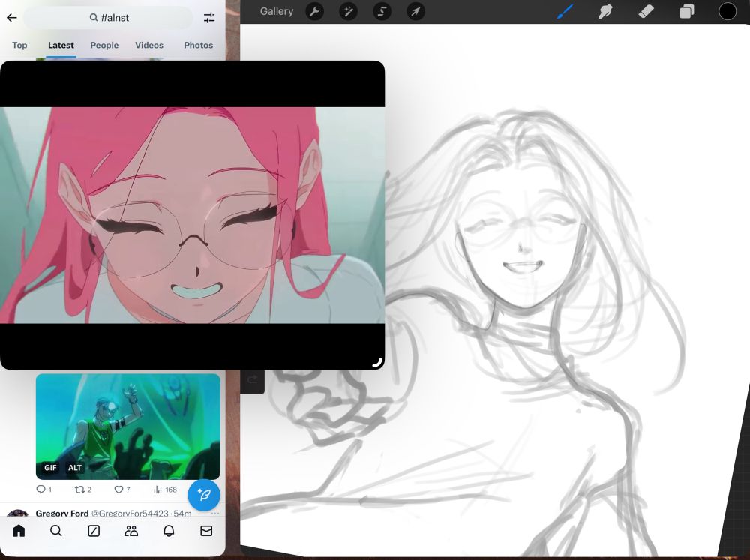This screenshot has height=560, width=750.
Task: Open the Adjustments magic wand menu
Action: tap(348, 11)
